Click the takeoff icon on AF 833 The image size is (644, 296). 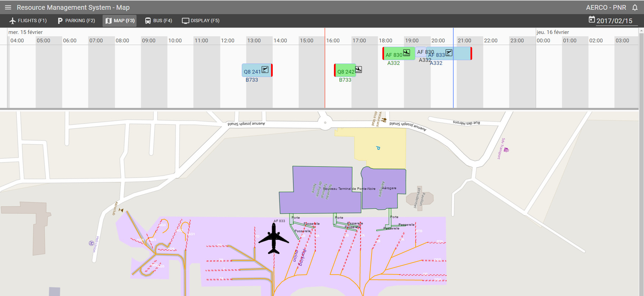click(x=449, y=53)
